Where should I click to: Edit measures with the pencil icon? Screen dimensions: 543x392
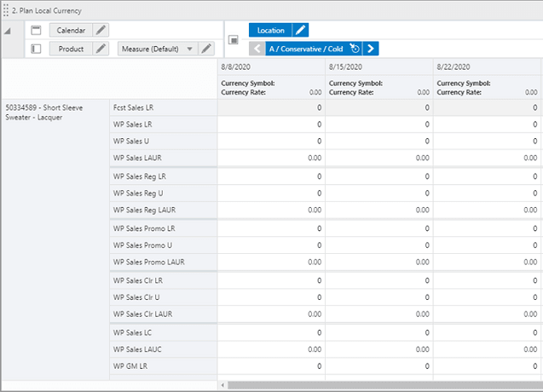point(206,49)
